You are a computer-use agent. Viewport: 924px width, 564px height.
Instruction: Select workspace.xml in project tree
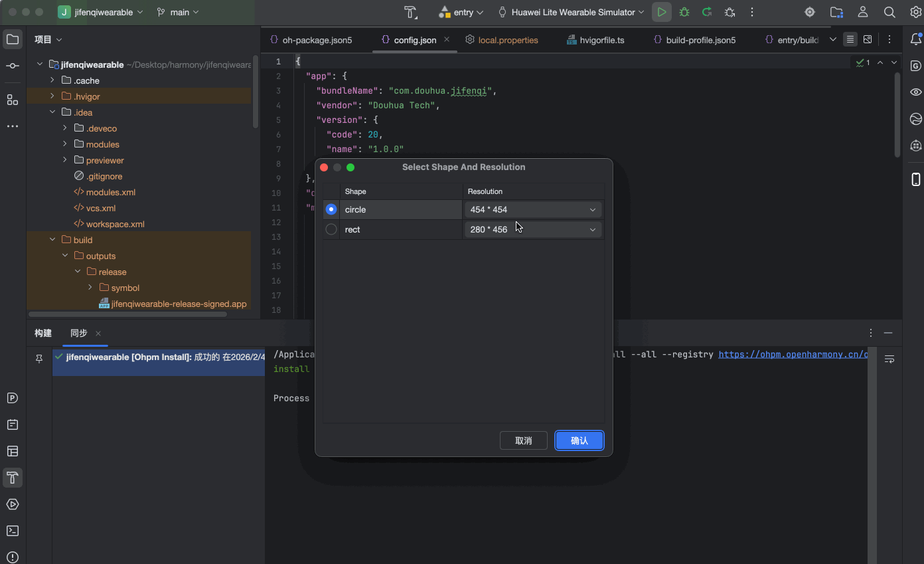coord(115,224)
